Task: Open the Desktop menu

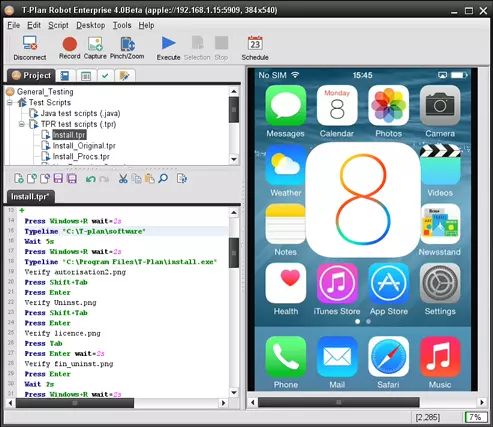Action: [91, 25]
